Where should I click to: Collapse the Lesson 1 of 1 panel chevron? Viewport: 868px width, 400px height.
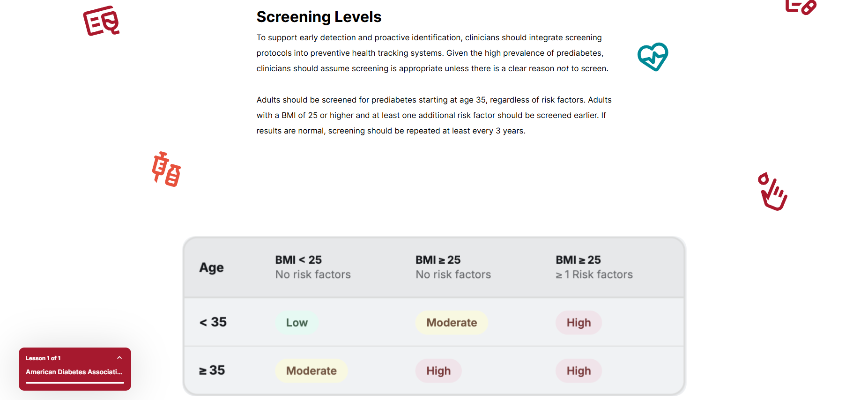point(119,358)
